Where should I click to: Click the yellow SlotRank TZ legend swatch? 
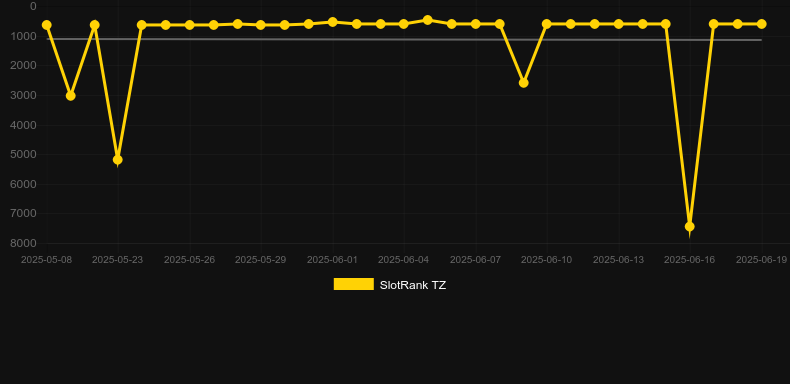coord(354,284)
